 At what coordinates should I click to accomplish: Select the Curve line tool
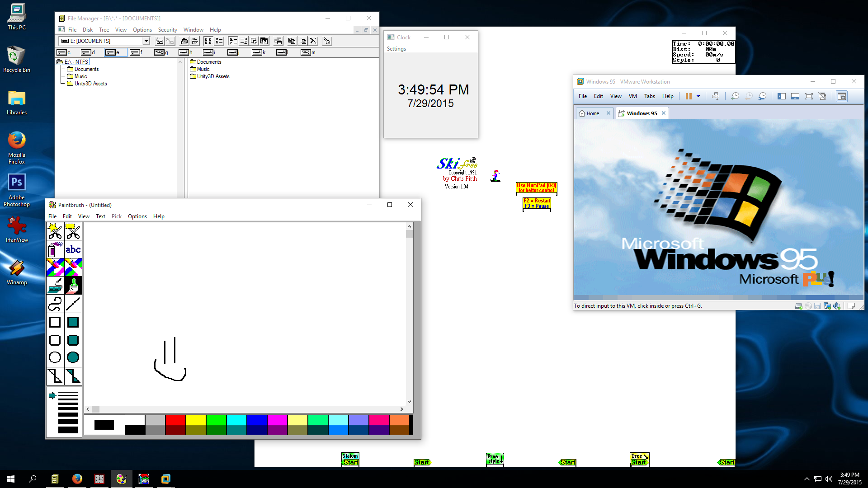pyautogui.click(x=55, y=304)
